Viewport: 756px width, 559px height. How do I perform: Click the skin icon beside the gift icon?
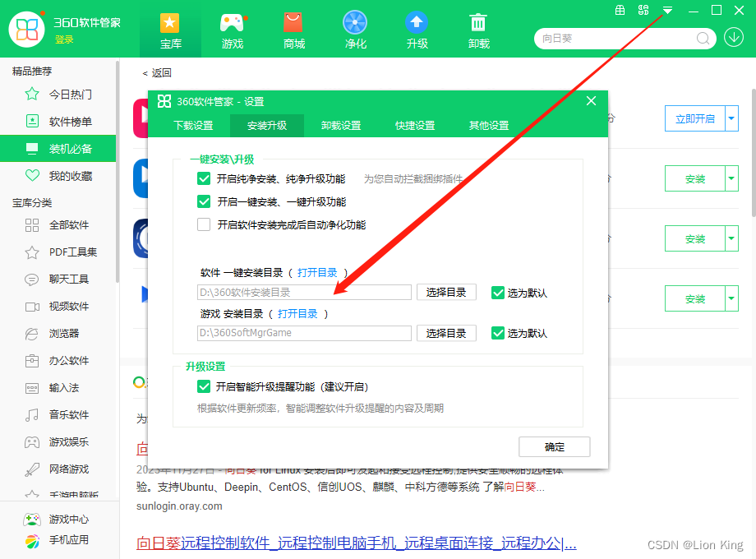pos(643,10)
